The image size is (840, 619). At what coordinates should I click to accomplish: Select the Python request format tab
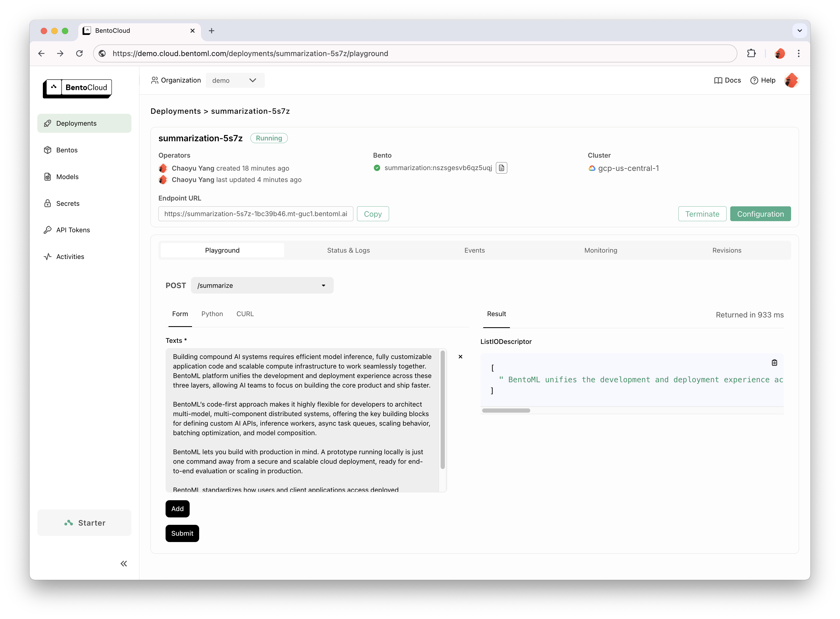point(212,314)
